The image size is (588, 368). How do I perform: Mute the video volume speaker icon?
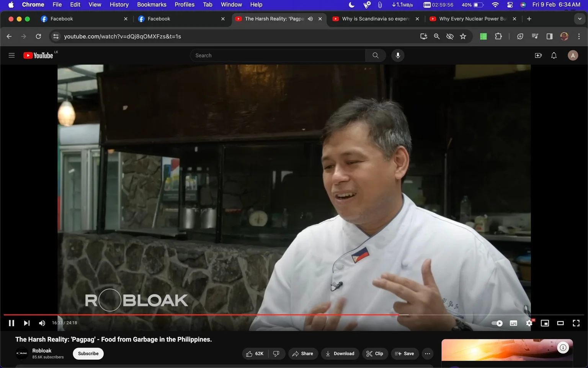coord(42,323)
